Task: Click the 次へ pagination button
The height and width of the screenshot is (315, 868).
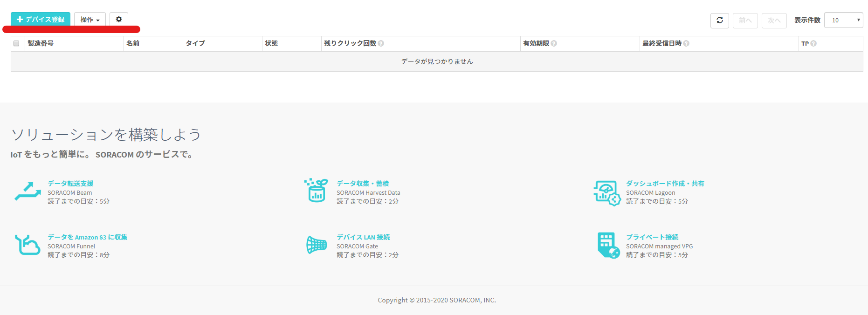Action: [774, 21]
